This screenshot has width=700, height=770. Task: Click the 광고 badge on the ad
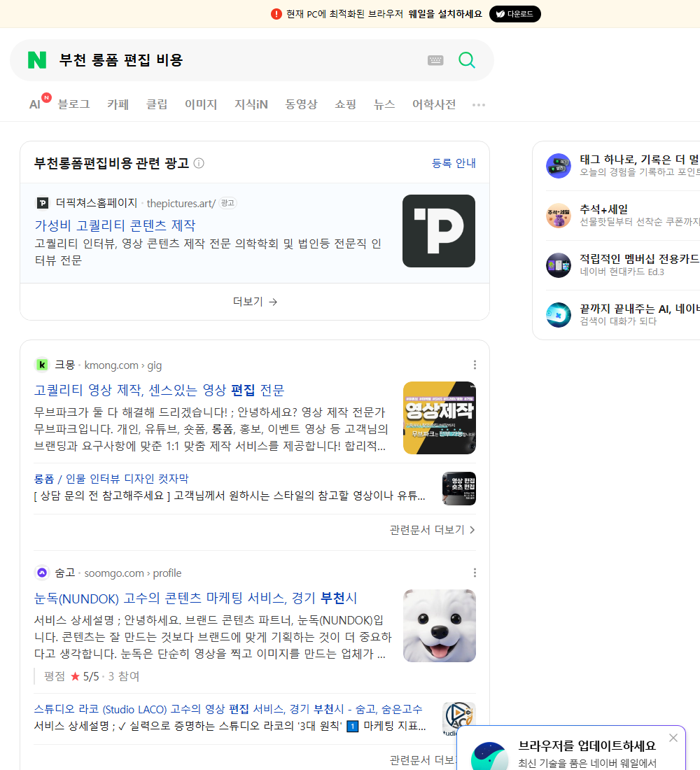click(227, 203)
